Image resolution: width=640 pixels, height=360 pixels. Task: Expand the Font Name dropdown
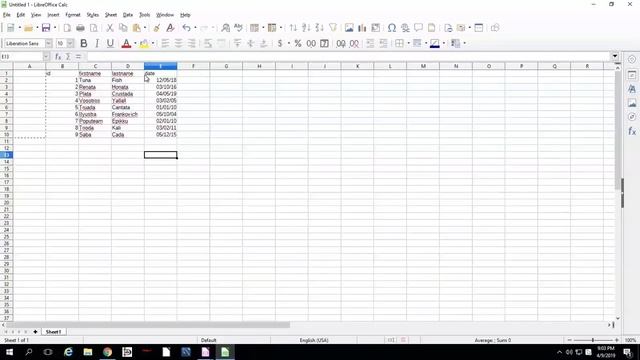(x=49, y=43)
